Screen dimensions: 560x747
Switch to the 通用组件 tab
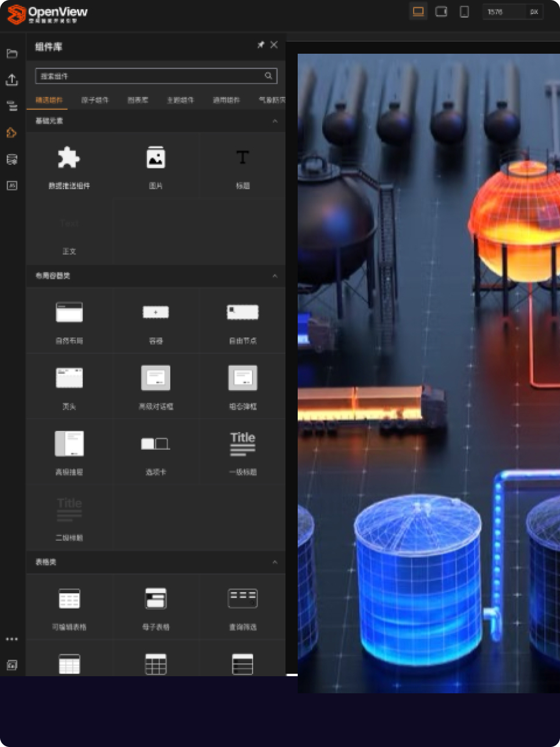pos(226,100)
